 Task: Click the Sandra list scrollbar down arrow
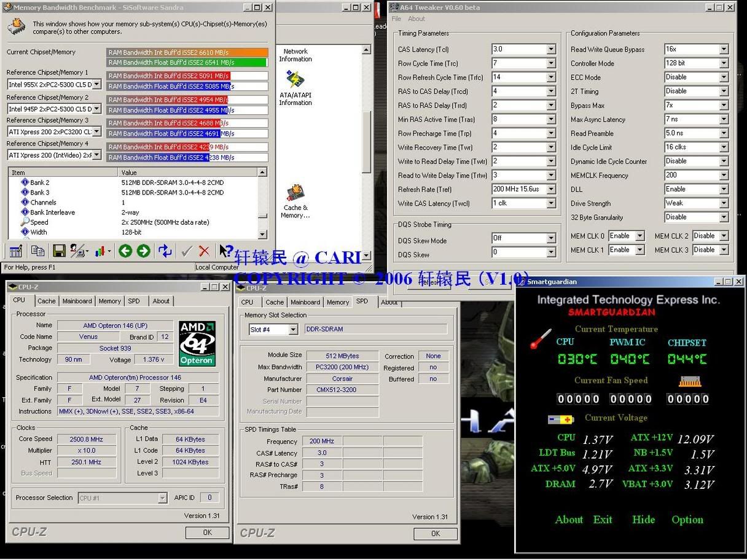(263, 234)
